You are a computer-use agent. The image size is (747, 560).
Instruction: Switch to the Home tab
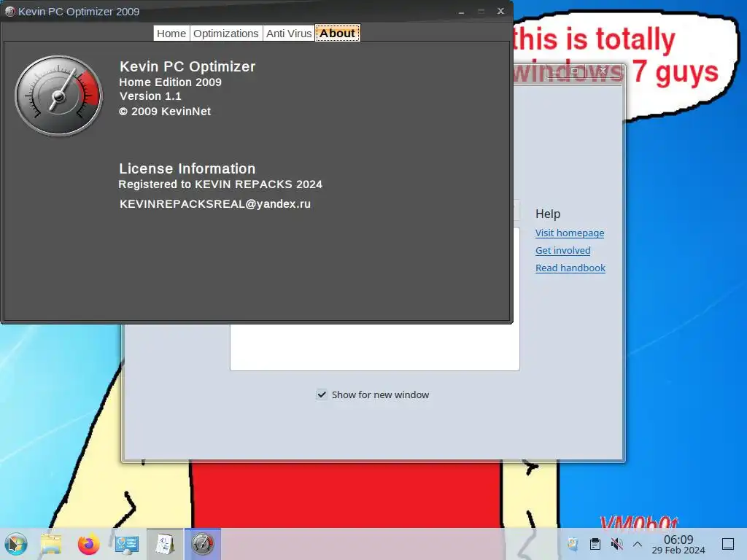pyautogui.click(x=171, y=34)
